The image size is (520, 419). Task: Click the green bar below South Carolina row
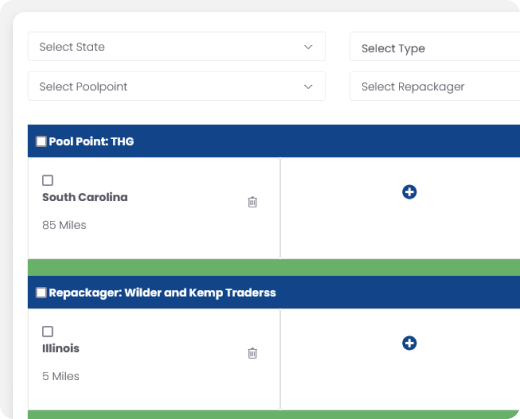pos(274,268)
